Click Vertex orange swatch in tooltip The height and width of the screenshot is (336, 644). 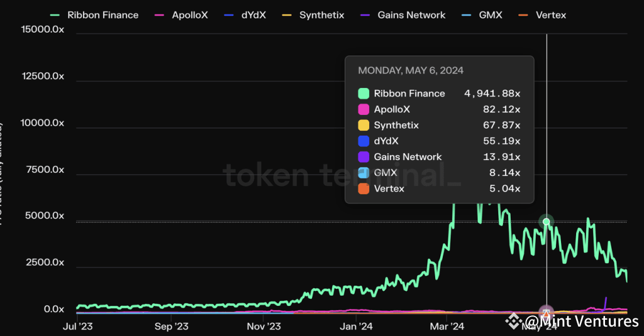coord(364,188)
